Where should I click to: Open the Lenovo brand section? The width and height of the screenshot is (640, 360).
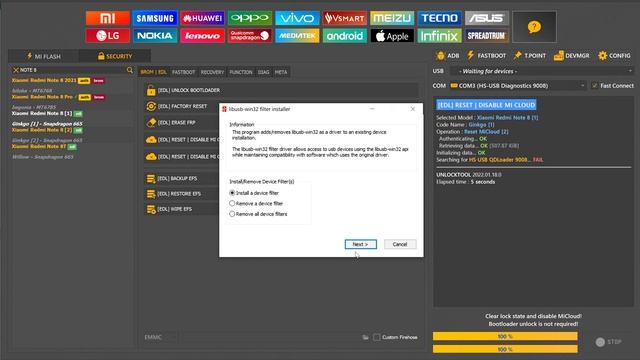(202, 36)
